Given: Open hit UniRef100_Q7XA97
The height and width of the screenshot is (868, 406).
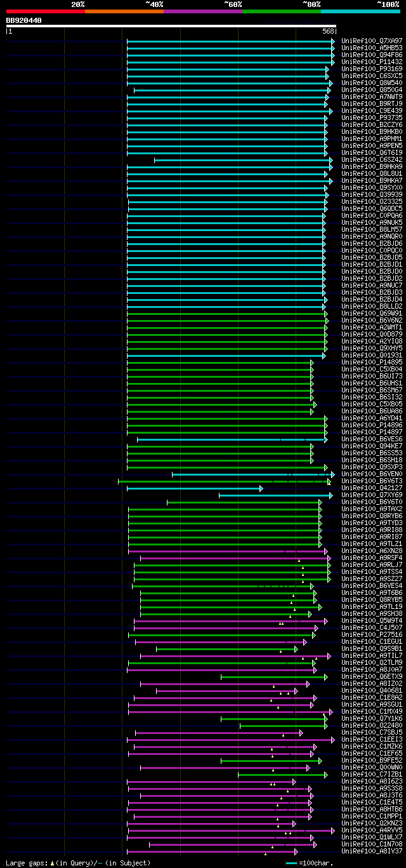Looking at the screenshot, I should point(372,41).
